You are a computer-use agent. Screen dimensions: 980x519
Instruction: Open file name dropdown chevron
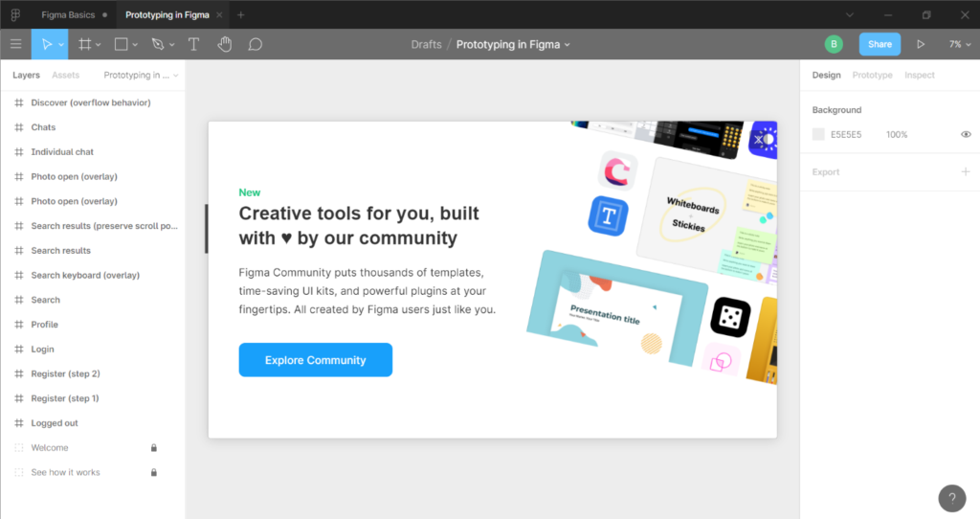[x=568, y=45]
